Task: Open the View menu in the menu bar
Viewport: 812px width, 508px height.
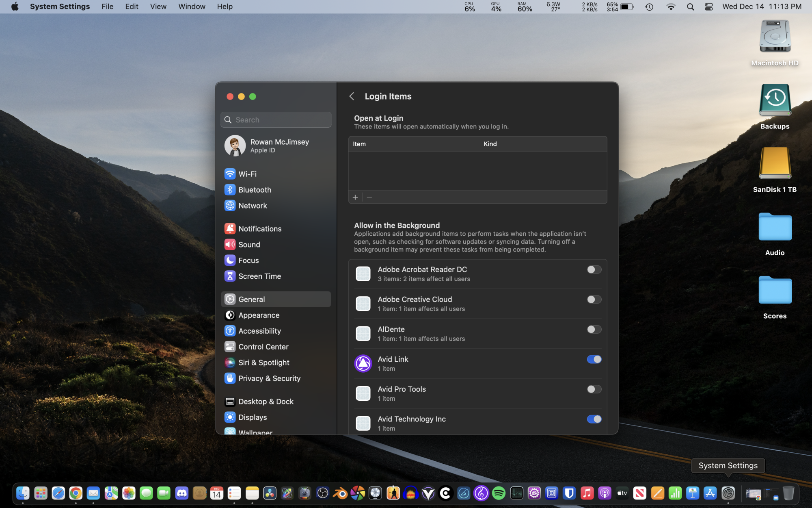Action: (158, 7)
